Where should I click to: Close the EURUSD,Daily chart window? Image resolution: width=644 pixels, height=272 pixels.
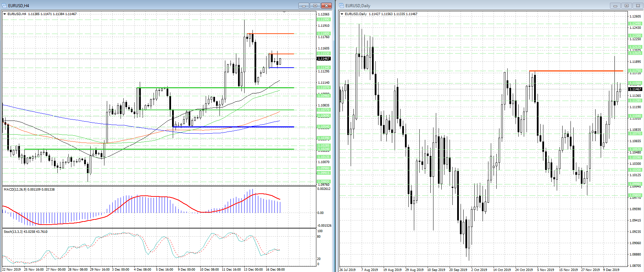coord(638,5)
